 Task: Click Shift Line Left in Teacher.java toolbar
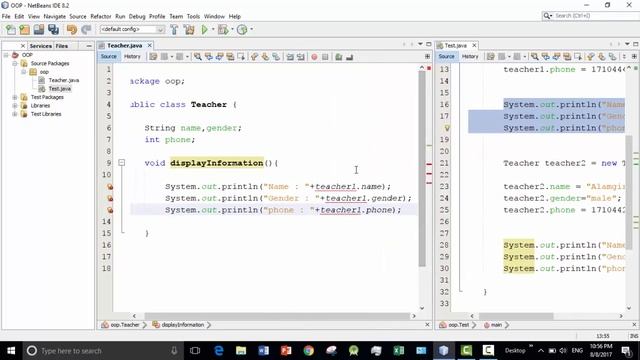290,57
